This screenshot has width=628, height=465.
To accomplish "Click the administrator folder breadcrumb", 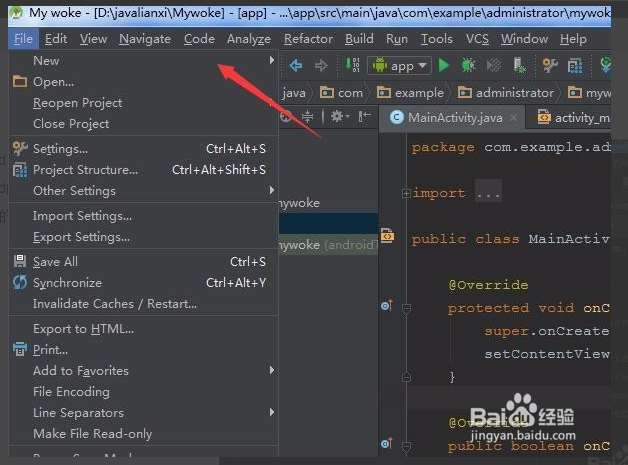I will (505, 93).
